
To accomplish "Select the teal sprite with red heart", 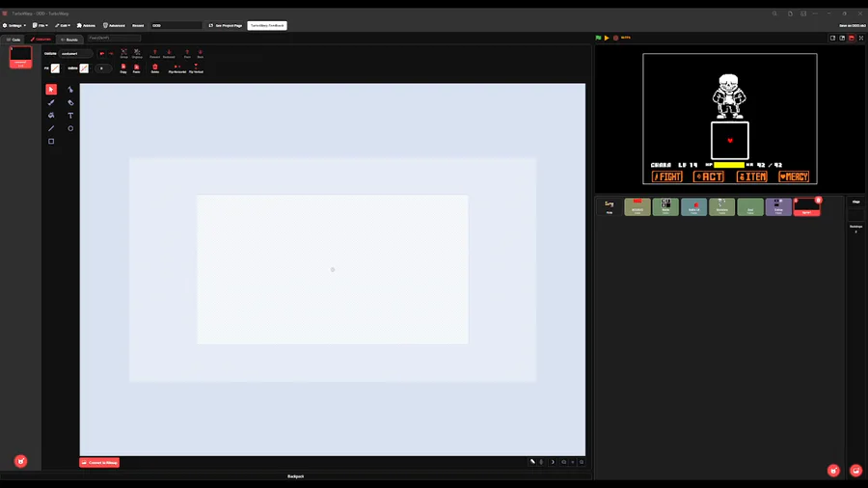I will coord(693,206).
